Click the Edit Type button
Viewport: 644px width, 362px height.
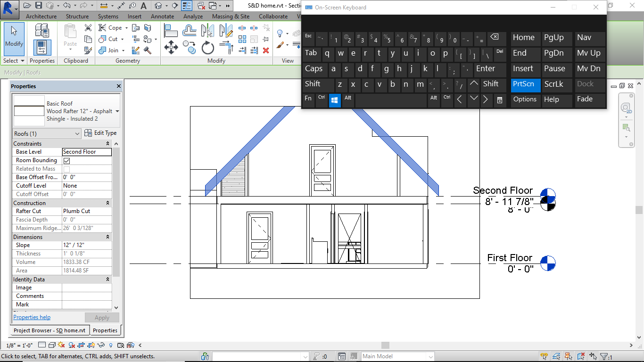click(100, 133)
